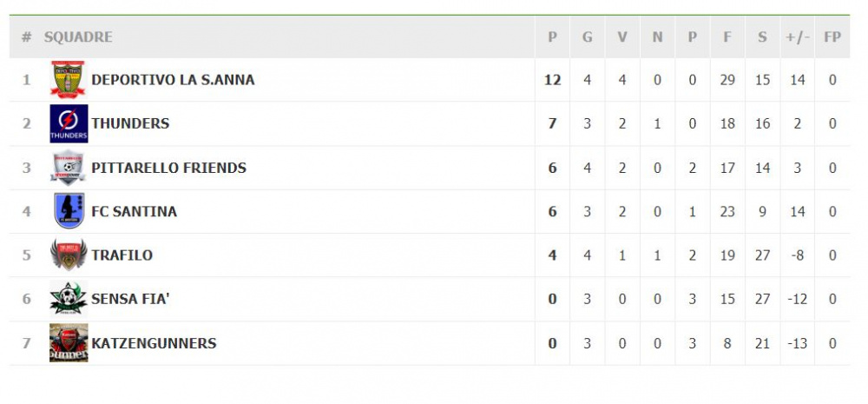Click Deportivo La S.Anna's 12 points value
The image size is (868, 404).
click(x=552, y=80)
